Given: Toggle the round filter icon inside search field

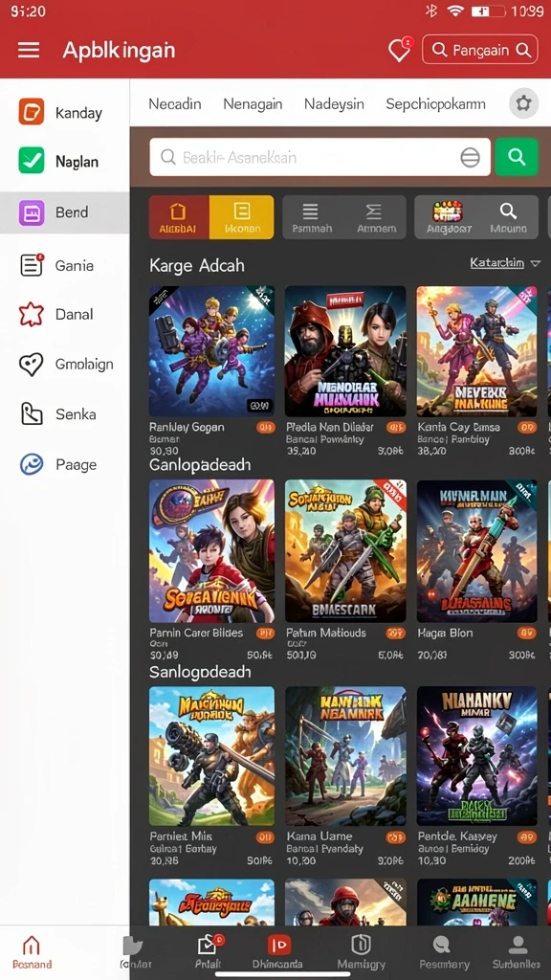Looking at the screenshot, I should [x=471, y=158].
